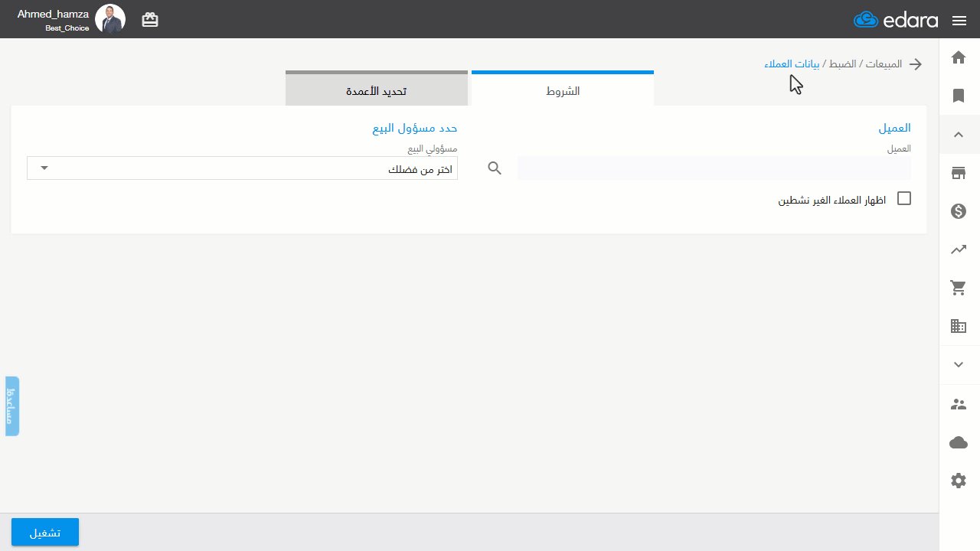Click the gift card icon
This screenshot has height=551, width=980.
click(x=150, y=20)
